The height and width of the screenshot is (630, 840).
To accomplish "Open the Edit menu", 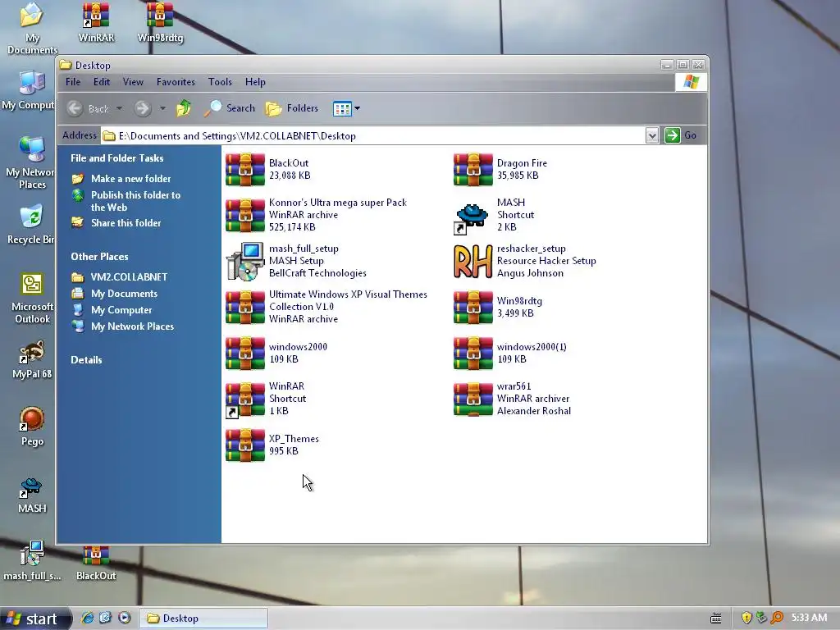I will (x=101, y=82).
